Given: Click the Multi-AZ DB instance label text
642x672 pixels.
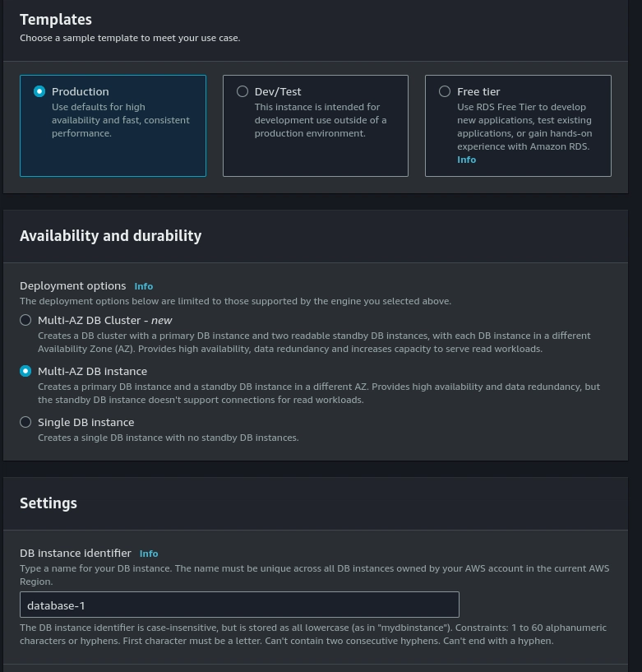Looking at the screenshot, I should point(92,371).
